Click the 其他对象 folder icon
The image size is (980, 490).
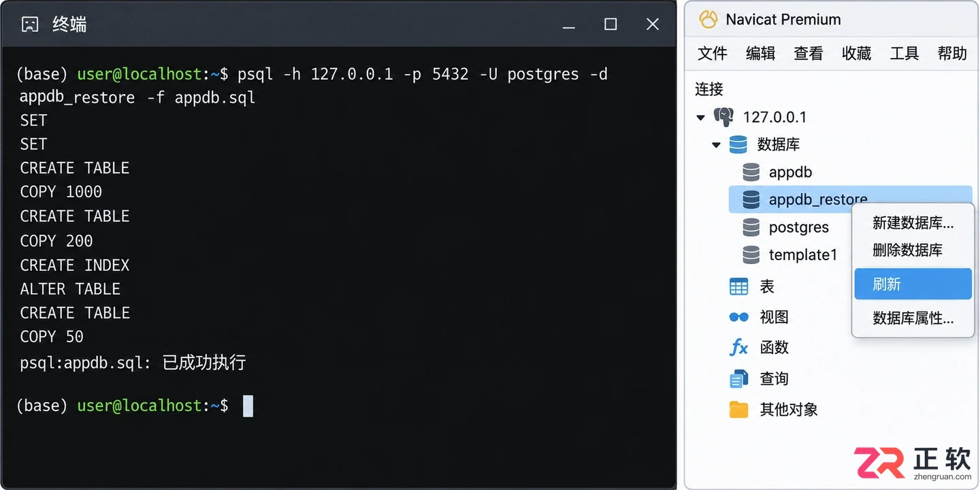coord(738,410)
